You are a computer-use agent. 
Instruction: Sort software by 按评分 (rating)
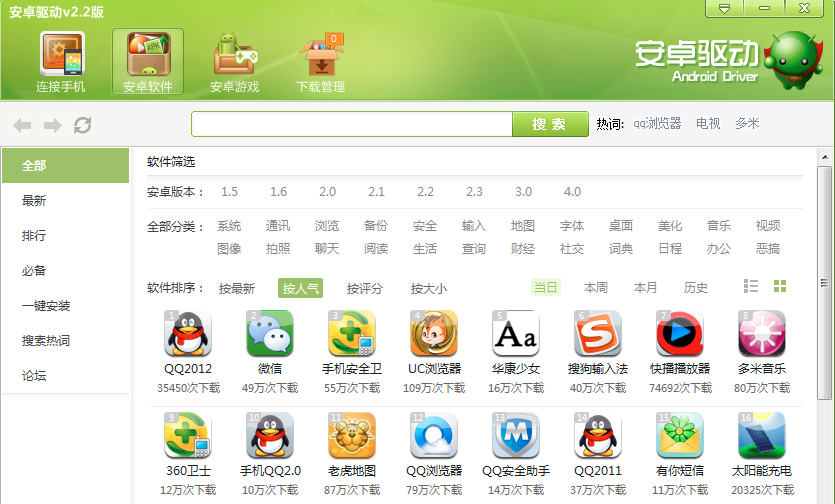pos(365,288)
